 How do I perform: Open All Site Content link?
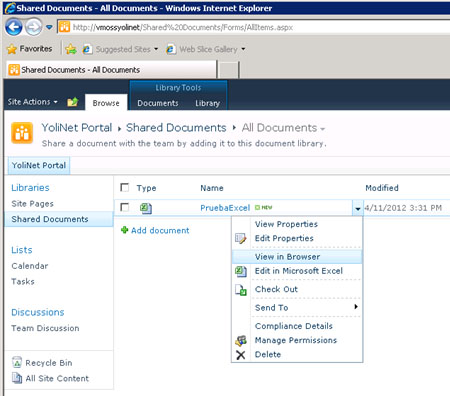click(57, 378)
